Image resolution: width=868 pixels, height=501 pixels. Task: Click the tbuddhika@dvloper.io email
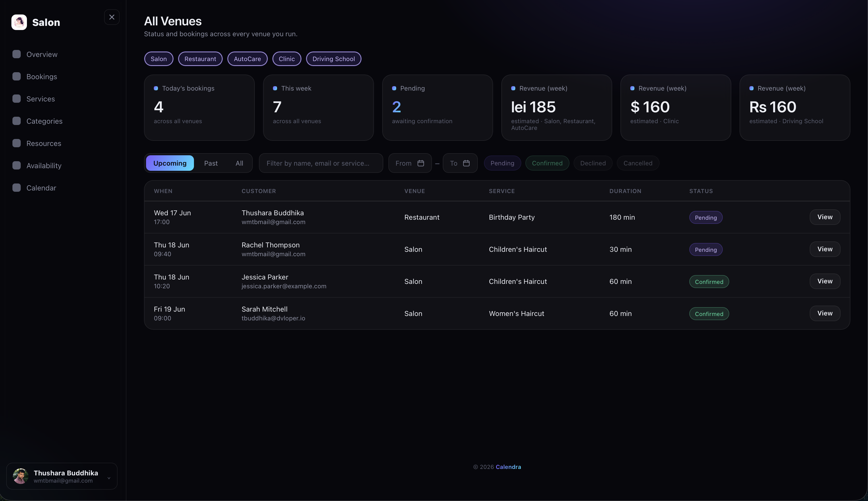coord(273,318)
